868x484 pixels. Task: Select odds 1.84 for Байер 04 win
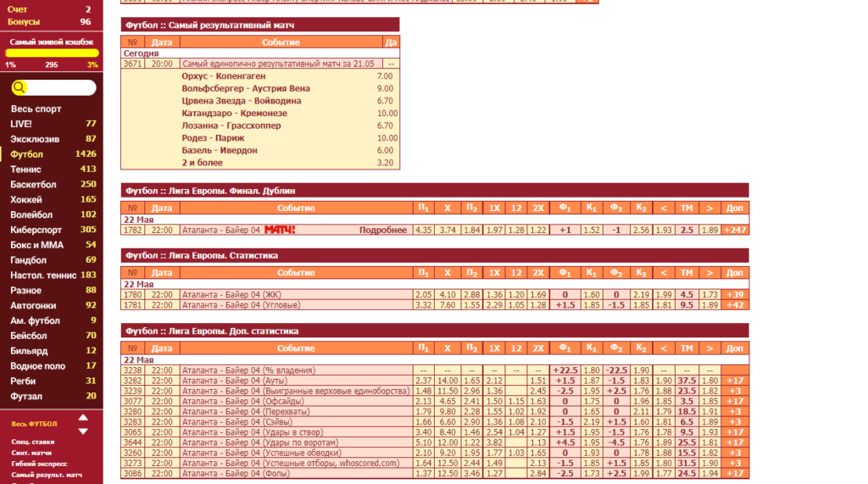471,230
